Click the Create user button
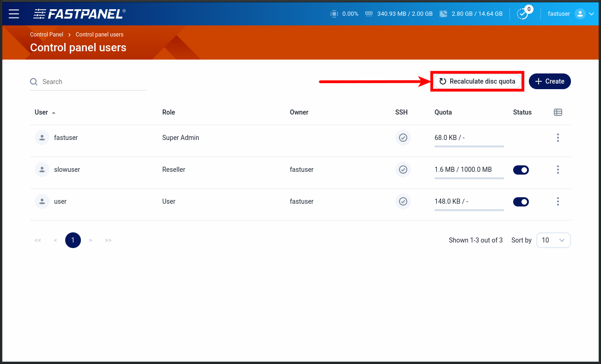 [550, 81]
